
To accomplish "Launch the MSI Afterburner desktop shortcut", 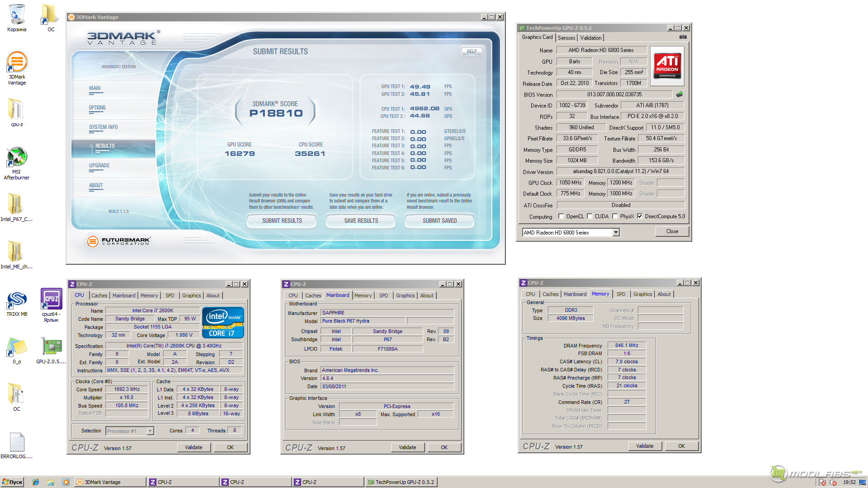I will pos(17,163).
